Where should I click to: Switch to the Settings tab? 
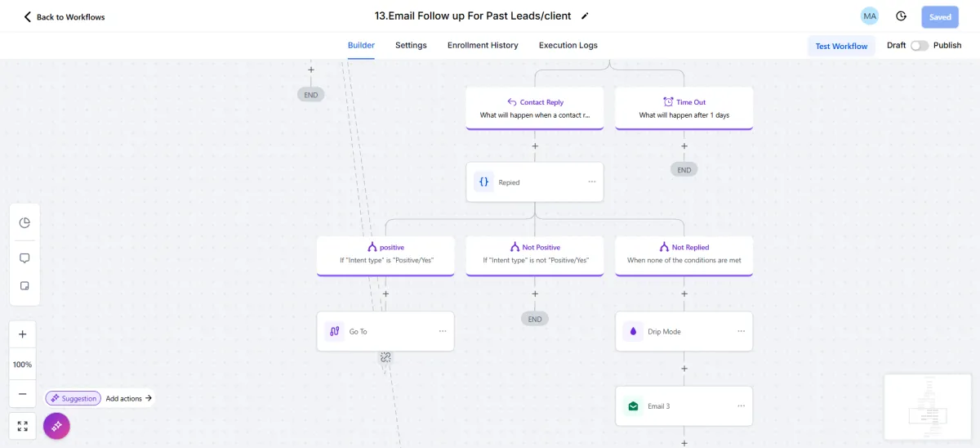point(411,46)
